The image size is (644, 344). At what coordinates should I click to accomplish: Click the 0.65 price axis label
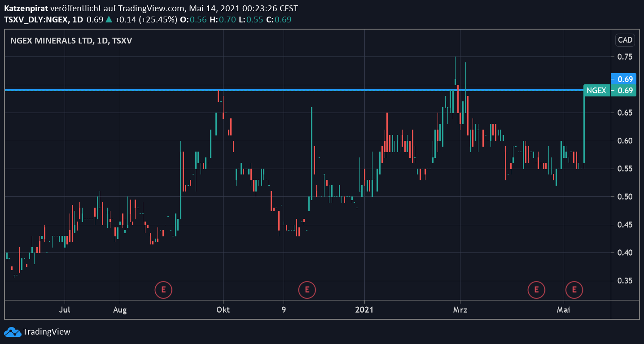pos(625,113)
